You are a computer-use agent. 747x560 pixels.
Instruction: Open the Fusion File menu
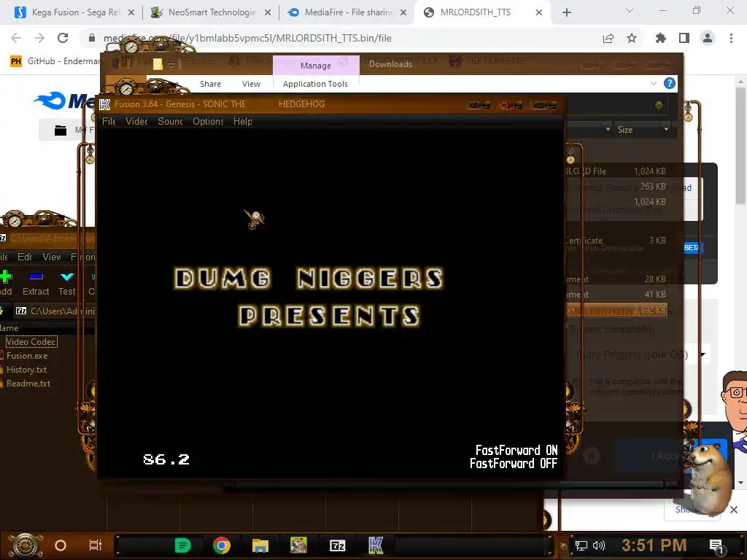click(109, 122)
